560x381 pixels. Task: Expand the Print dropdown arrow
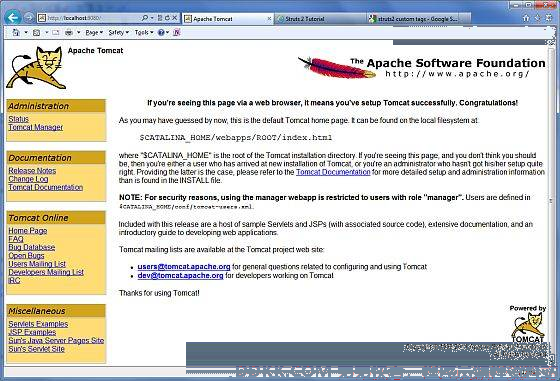tap(79, 32)
